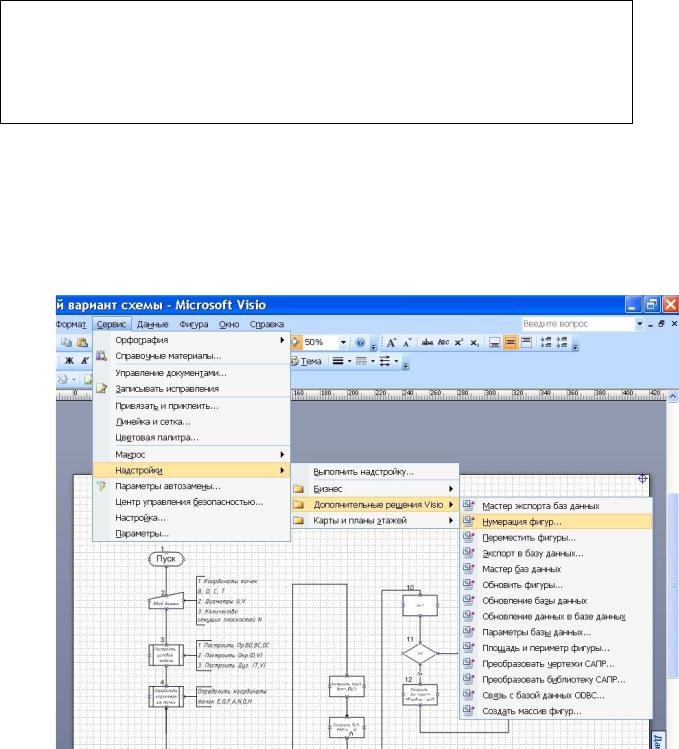Open the 50% zoom dropdown
Image resolution: width=679 pixels, height=749 pixels.
[x=343, y=342]
